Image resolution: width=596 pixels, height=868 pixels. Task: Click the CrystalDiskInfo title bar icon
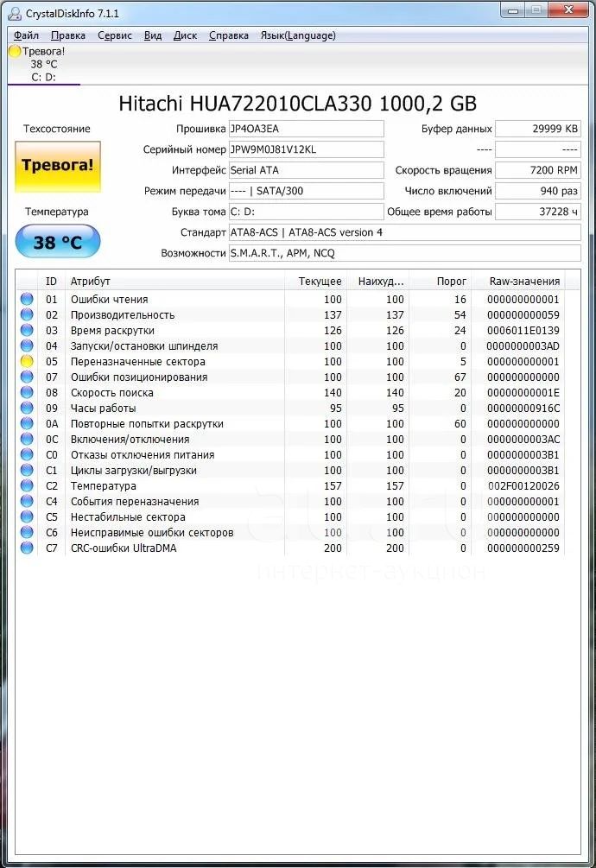click(x=14, y=13)
